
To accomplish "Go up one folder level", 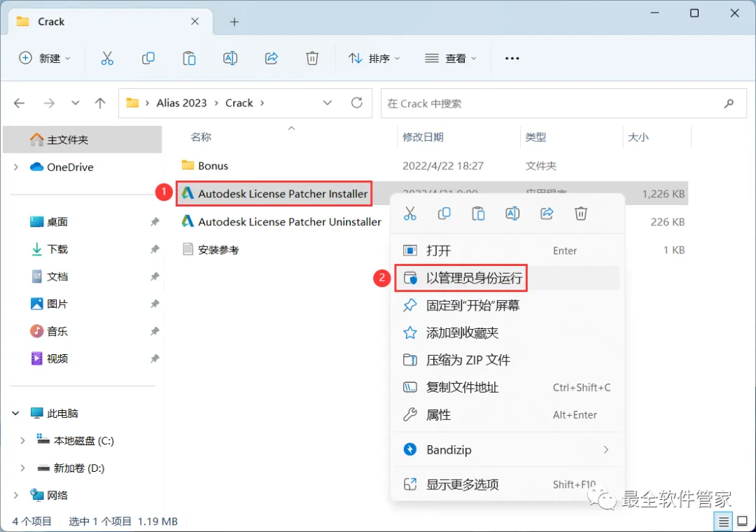I will pyautogui.click(x=100, y=103).
